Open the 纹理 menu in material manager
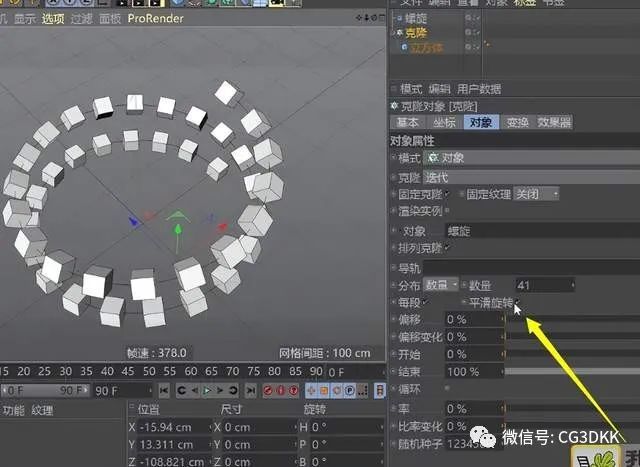The width and height of the screenshot is (640, 467). (42, 410)
